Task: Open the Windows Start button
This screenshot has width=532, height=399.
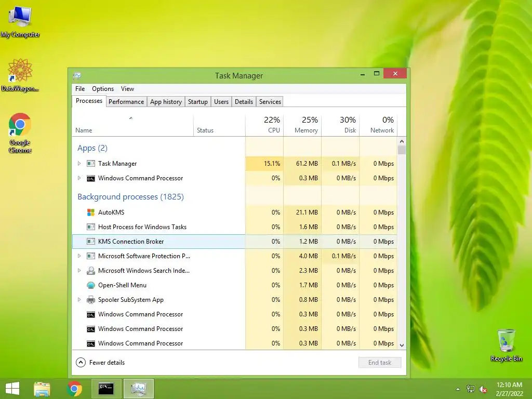Action: [x=12, y=389]
